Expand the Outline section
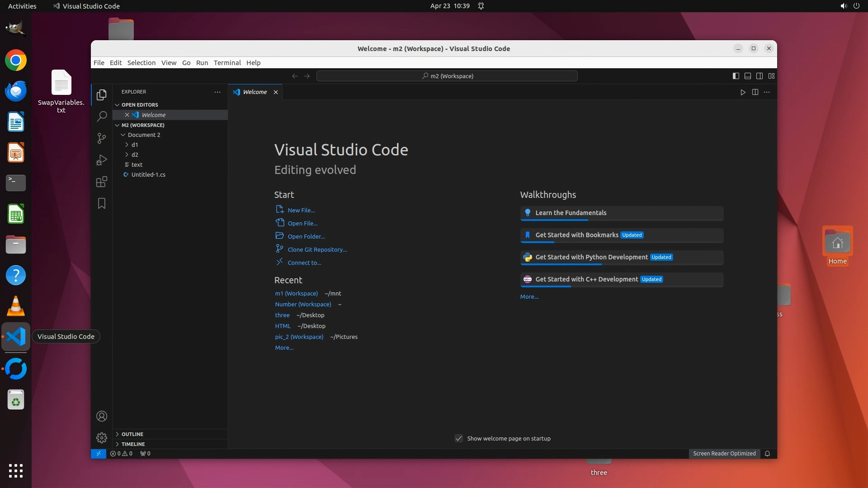 click(x=132, y=434)
